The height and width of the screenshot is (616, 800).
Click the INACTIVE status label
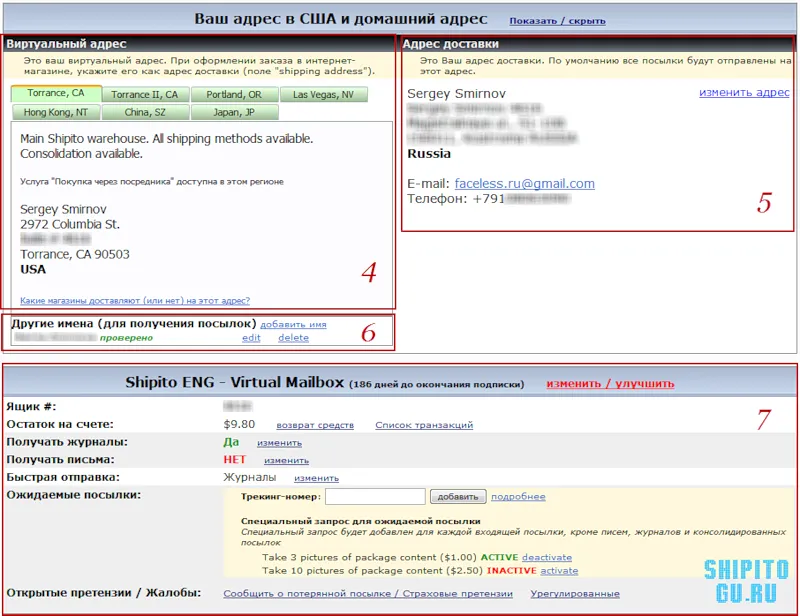click(x=511, y=571)
